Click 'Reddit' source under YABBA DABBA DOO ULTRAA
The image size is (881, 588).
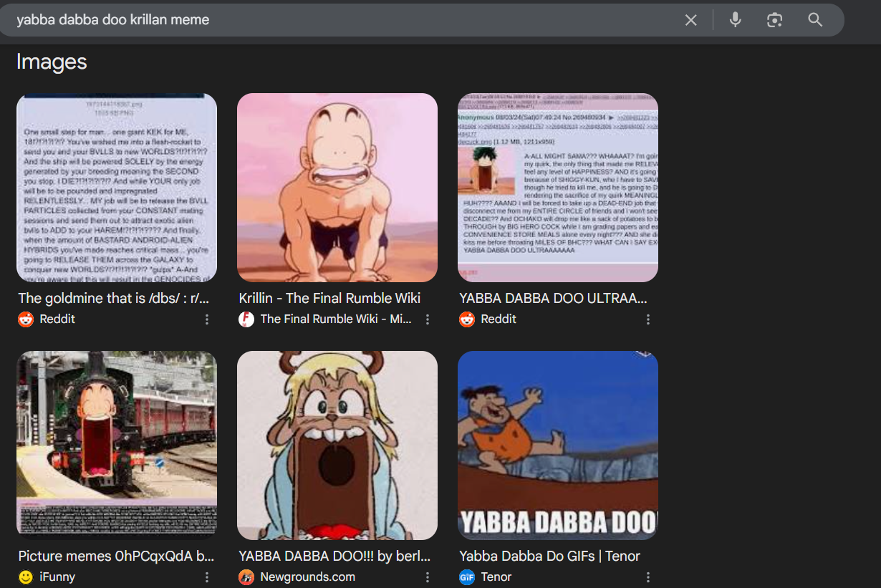pyautogui.click(x=499, y=319)
